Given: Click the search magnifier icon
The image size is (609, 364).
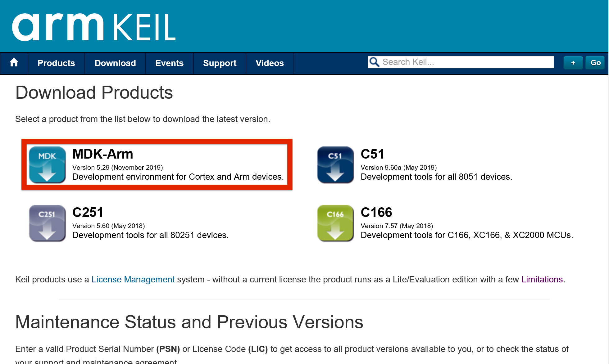Looking at the screenshot, I should point(374,62).
